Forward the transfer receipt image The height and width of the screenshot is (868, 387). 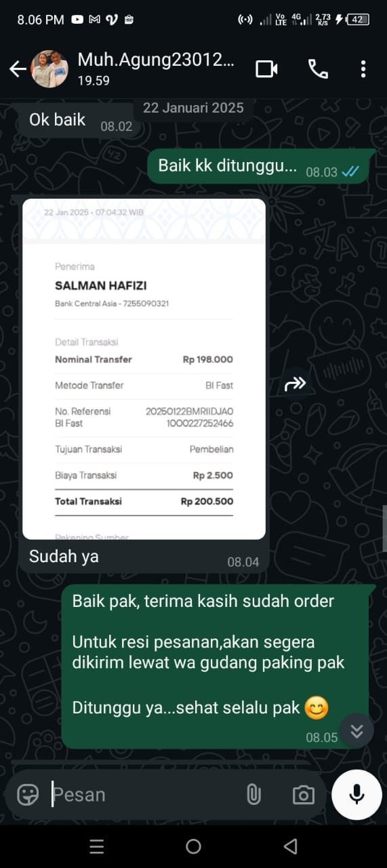pyautogui.click(x=295, y=384)
